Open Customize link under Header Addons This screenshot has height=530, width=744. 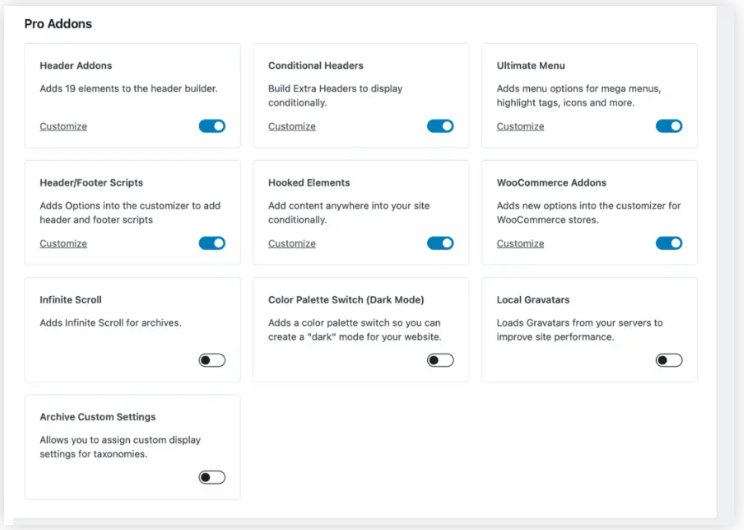[x=63, y=127]
